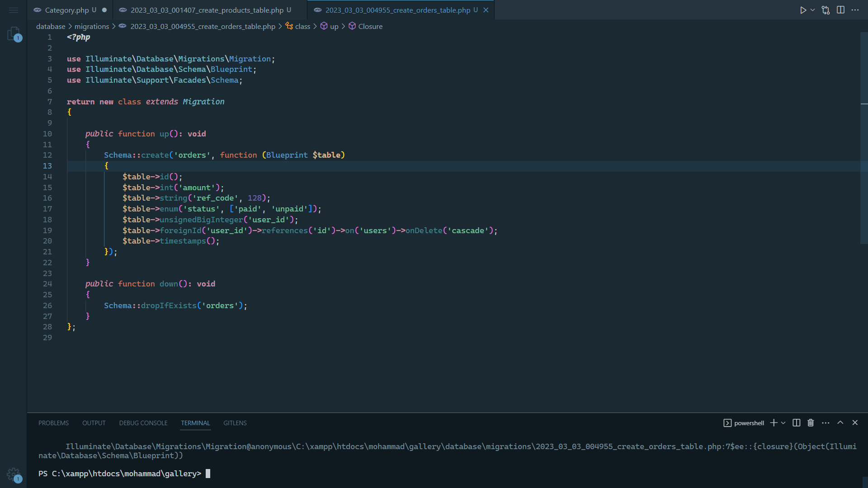
Task: Run the PHP file with play icon
Action: [803, 10]
